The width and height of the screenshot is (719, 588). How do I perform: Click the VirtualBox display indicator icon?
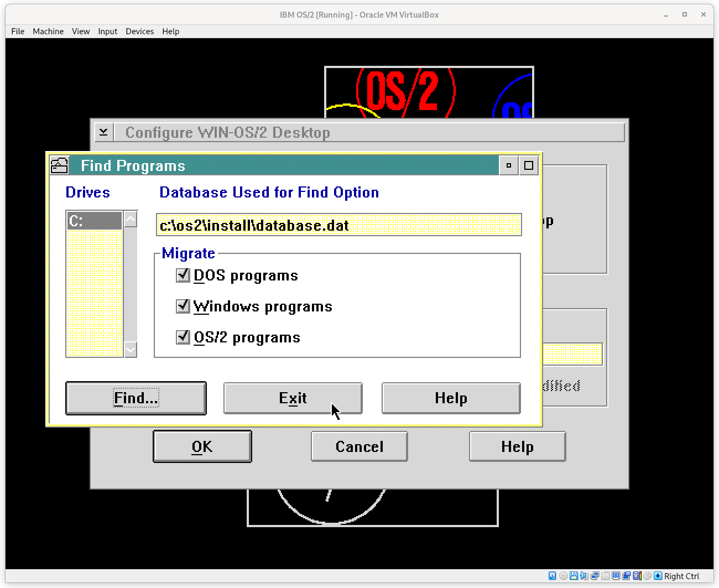tap(616, 576)
